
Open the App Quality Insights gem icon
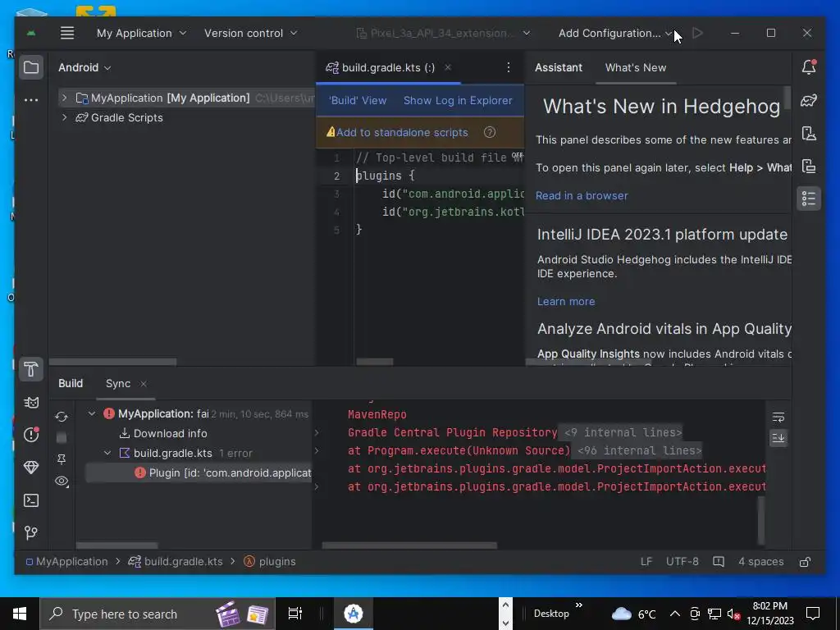tap(31, 467)
